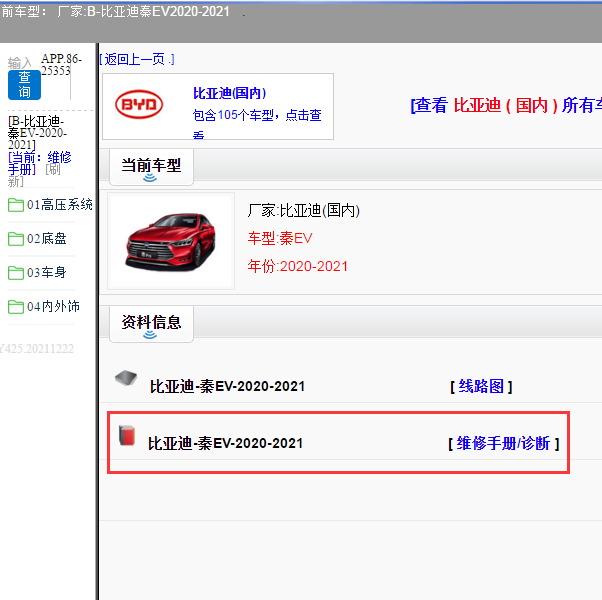Select the 当前车型 tab
This screenshot has width=602, height=600.
[151, 167]
